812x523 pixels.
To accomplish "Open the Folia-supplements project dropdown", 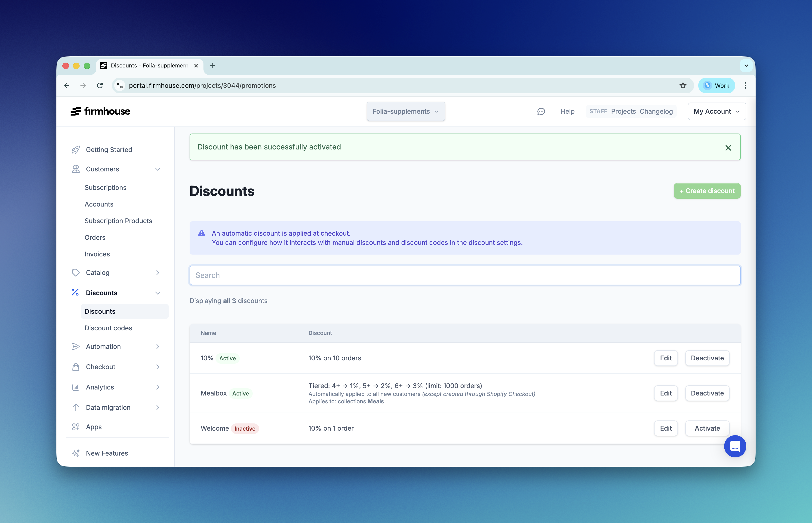I will [406, 111].
